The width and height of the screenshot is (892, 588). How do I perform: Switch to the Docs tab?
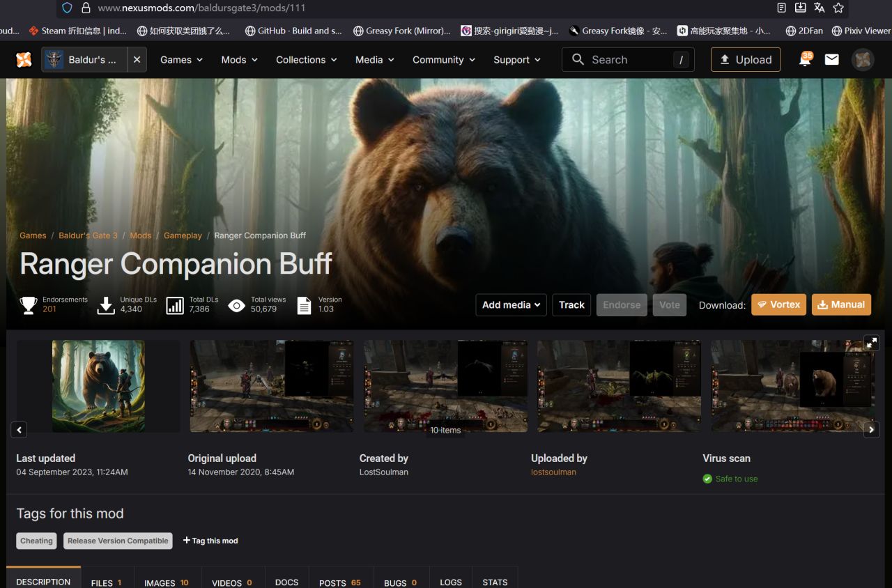[x=286, y=578]
